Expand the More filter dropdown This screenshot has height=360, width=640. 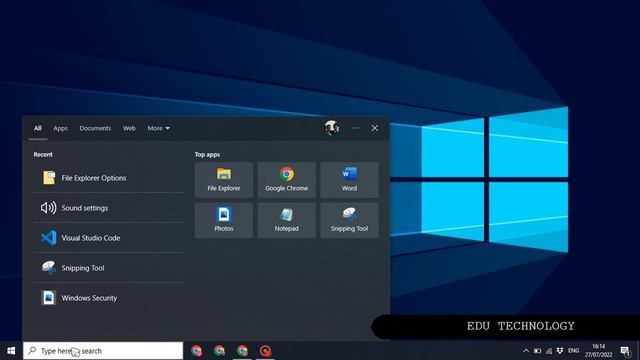158,128
